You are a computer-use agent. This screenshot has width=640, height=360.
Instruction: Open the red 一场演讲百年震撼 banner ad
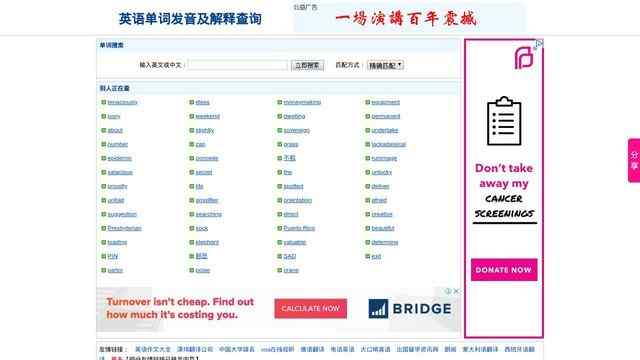click(x=409, y=19)
